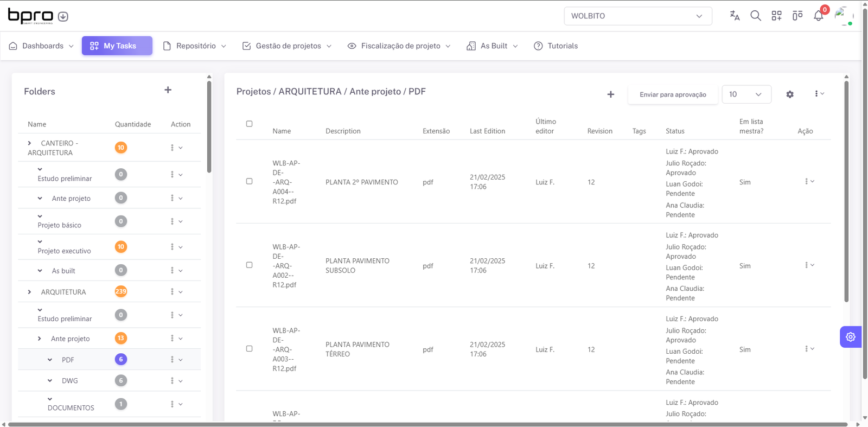This screenshot has width=868, height=427.
Task: Open the apps grid icon in header
Action: point(777,16)
